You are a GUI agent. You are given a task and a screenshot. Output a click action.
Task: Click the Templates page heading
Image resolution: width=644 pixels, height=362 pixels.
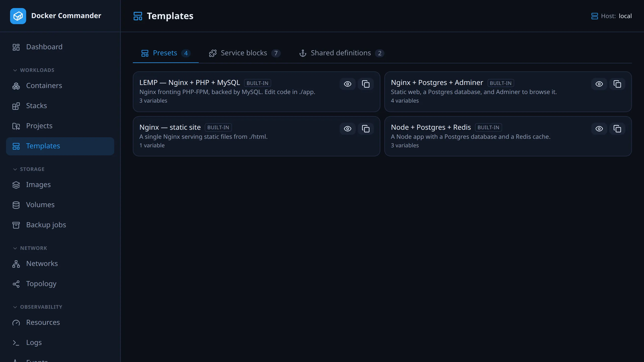[170, 16]
